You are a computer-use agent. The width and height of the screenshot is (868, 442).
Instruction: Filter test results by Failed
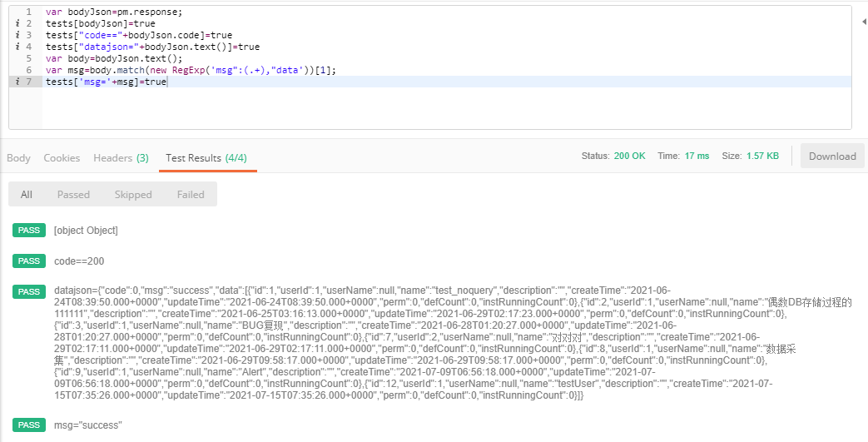pos(191,195)
